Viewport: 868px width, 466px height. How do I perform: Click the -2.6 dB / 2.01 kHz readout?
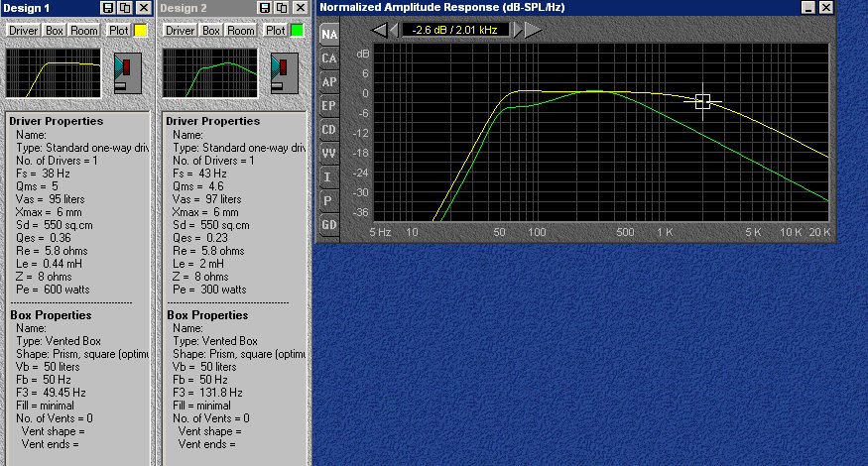click(455, 30)
